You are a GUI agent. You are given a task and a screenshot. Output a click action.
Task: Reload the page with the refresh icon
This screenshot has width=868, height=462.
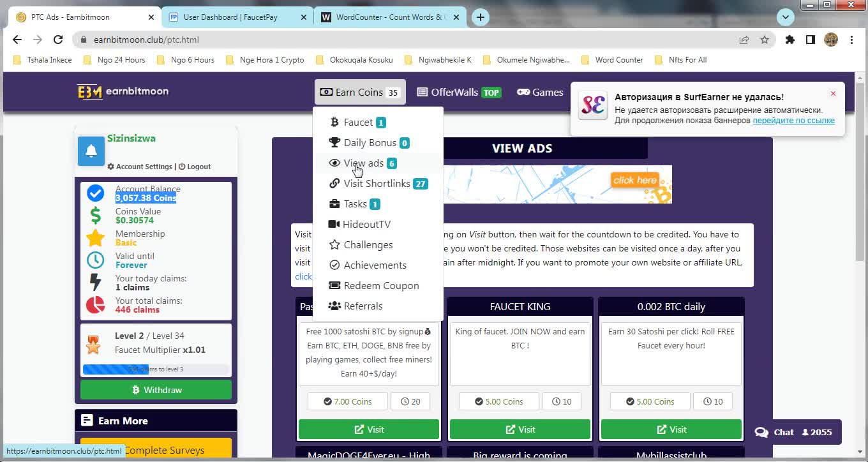coord(58,40)
